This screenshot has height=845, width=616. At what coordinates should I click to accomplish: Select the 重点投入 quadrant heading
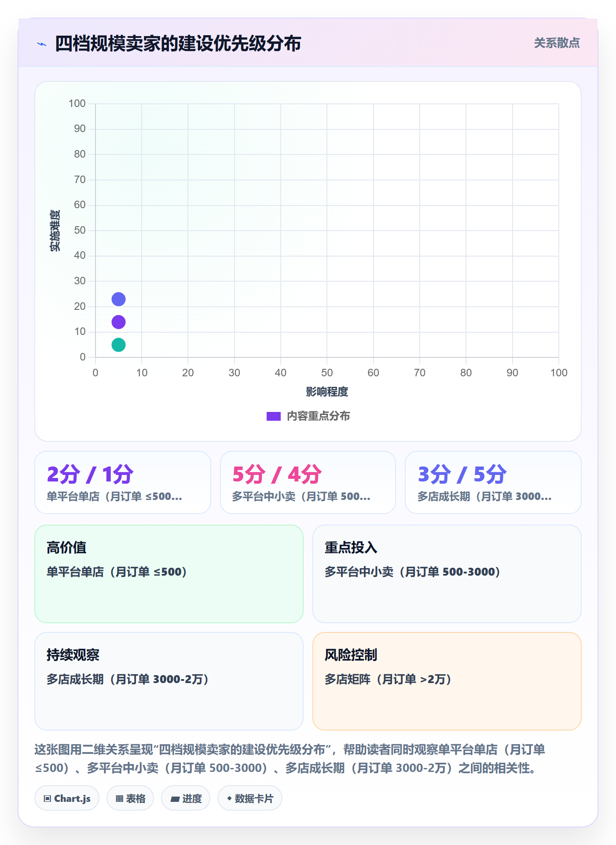click(351, 547)
